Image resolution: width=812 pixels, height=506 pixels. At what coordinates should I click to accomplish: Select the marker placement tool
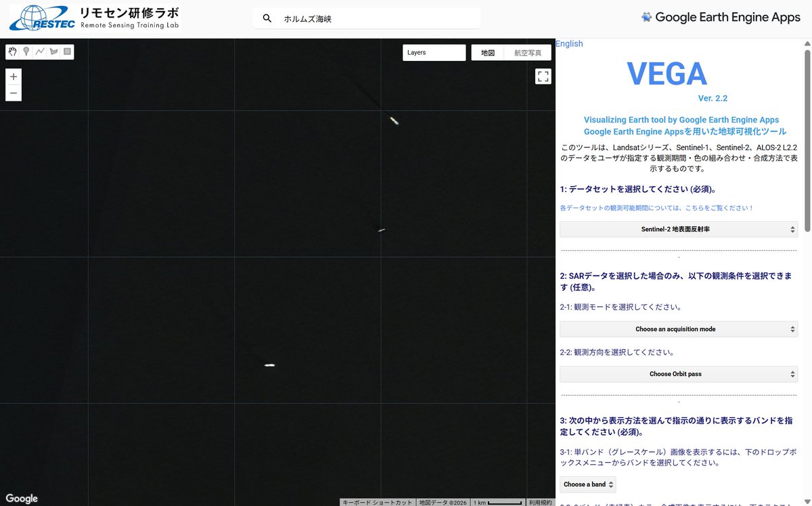coord(26,51)
